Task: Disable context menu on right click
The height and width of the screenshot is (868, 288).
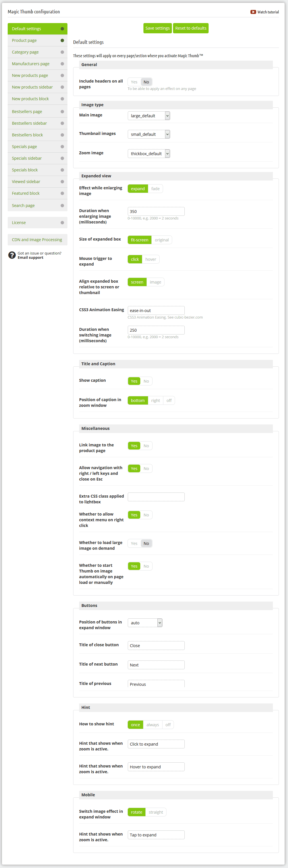Action: [x=146, y=515]
